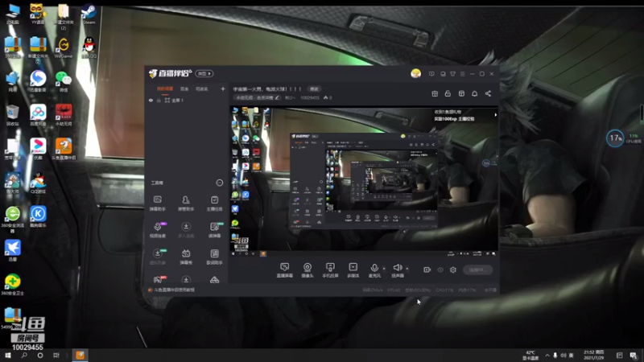Open the 弹幕秀 tool

pos(186,257)
